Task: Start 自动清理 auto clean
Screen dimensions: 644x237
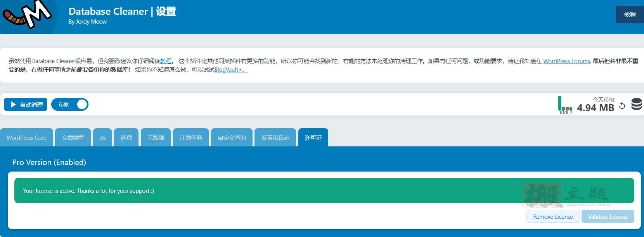Action: coord(26,105)
